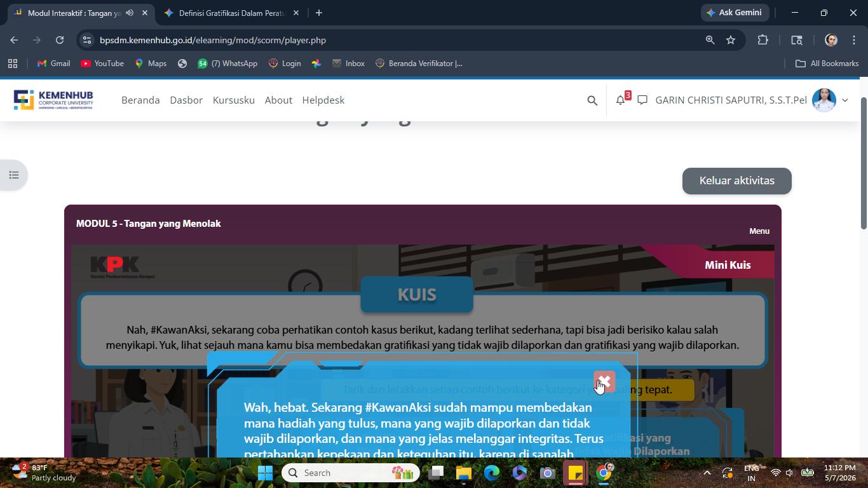
Task: Open the Chrome three-dot menu
Action: tap(854, 40)
